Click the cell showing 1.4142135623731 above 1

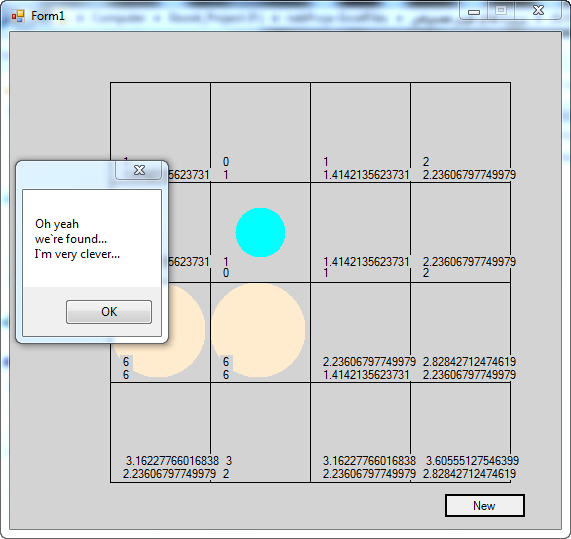[x=361, y=232]
